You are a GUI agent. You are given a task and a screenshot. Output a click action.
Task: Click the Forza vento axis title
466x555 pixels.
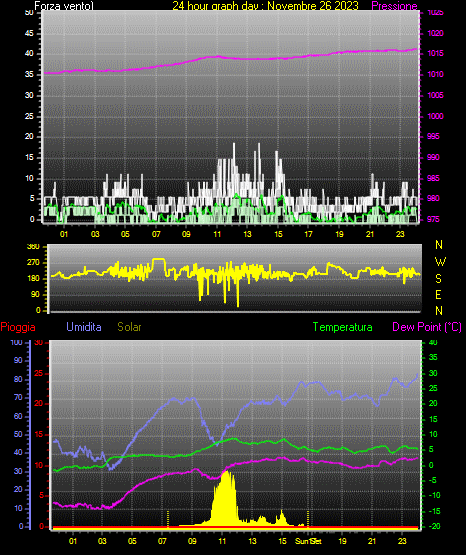[64, 6]
